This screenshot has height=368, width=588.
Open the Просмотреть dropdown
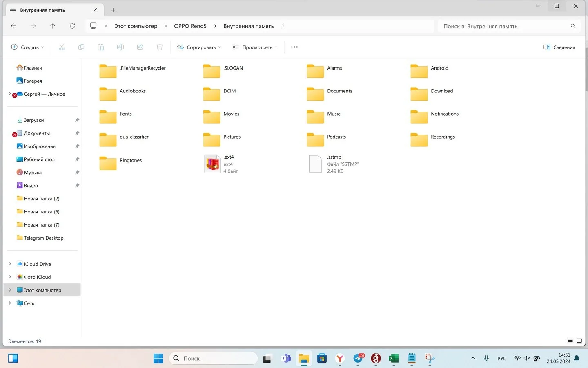click(x=255, y=47)
